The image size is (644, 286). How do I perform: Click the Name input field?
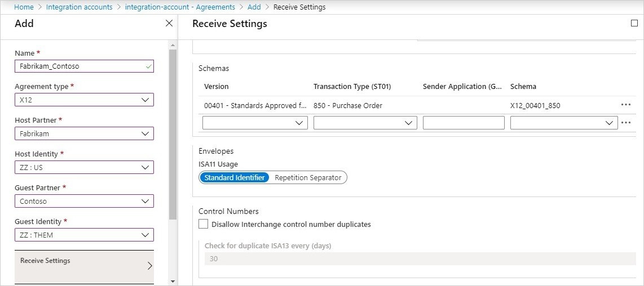(x=84, y=66)
